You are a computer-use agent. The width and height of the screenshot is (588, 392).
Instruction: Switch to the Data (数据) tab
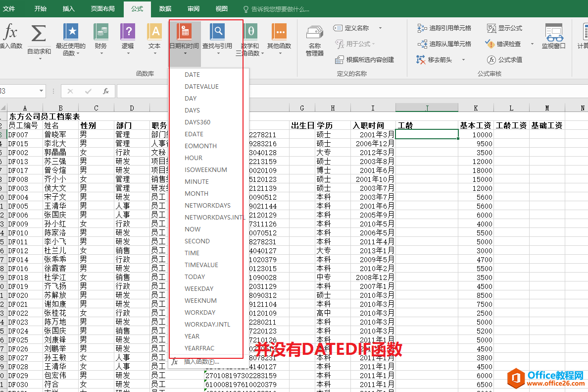[x=165, y=8]
